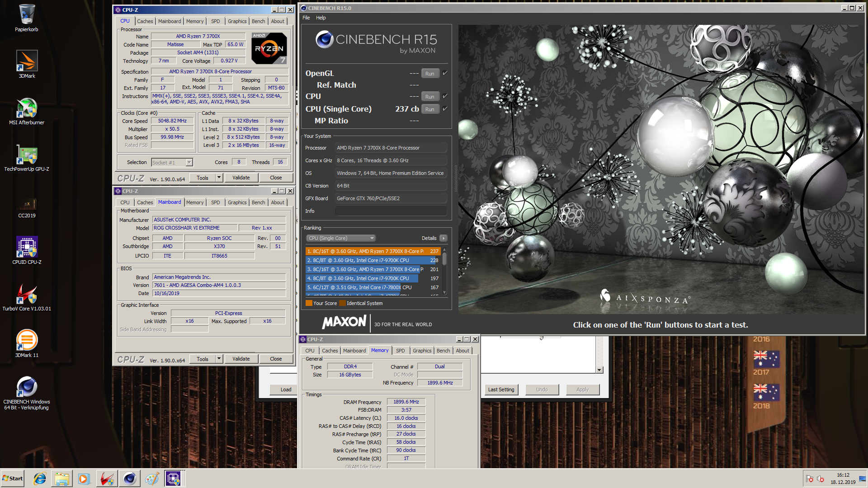Open the Graphics tab in the Memory CPU-Z window
Screen dimensions: 868x488
click(422, 351)
